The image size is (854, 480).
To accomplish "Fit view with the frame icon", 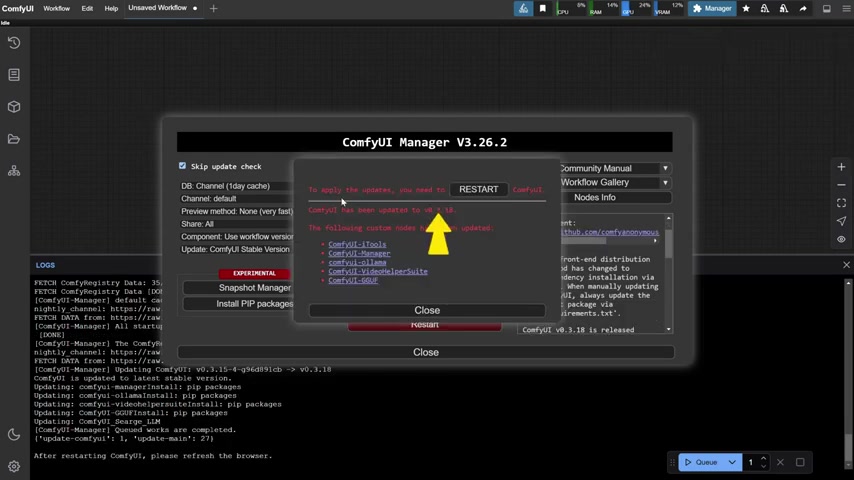I will pos(841,203).
